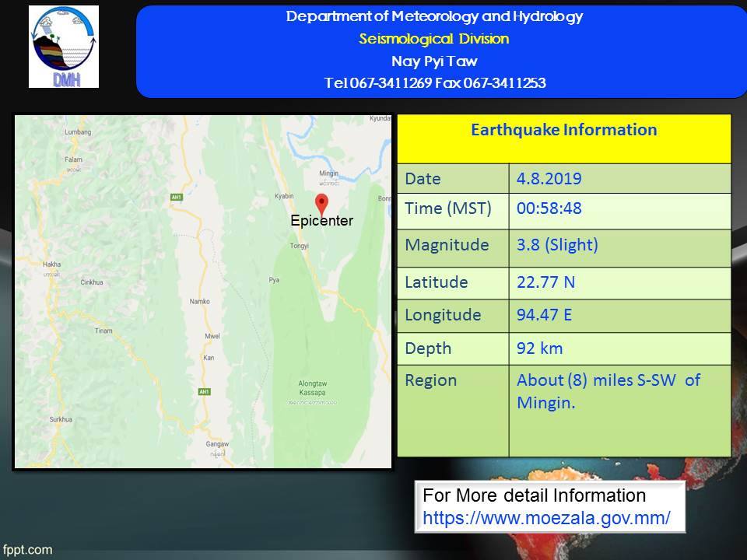Click the For More detail Information text

pyautogui.click(x=534, y=495)
